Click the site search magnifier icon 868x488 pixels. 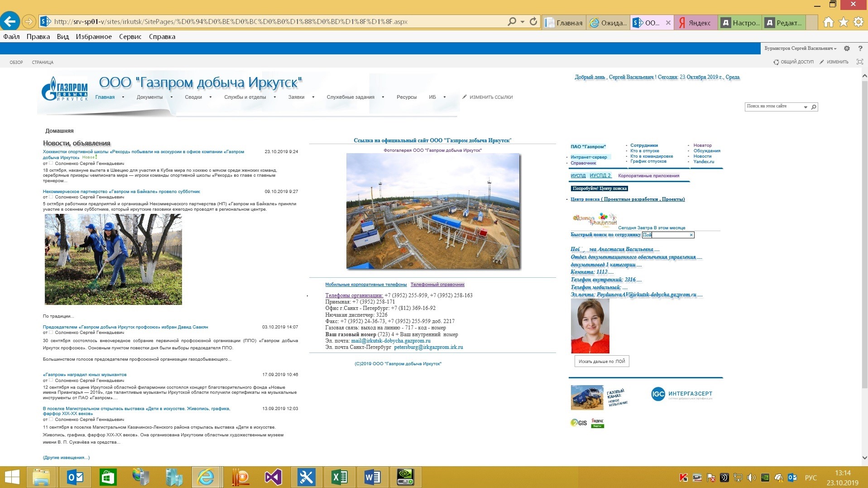coord(814,107)
